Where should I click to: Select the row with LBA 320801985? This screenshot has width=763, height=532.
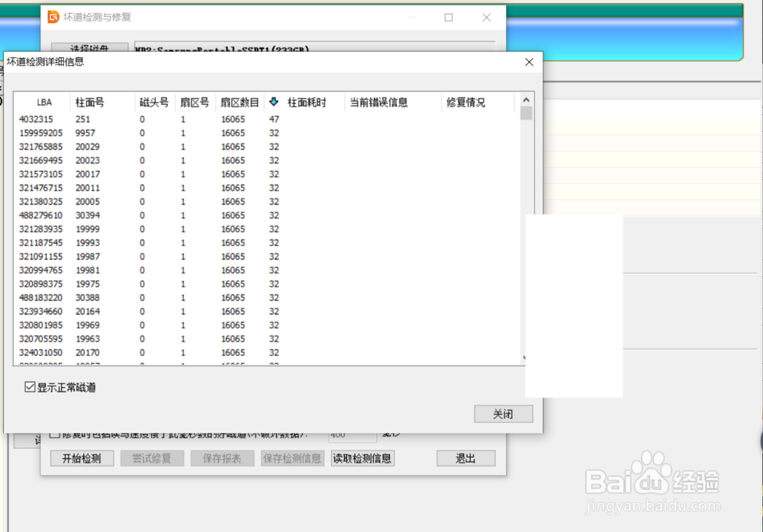click(x=268, y=325)
